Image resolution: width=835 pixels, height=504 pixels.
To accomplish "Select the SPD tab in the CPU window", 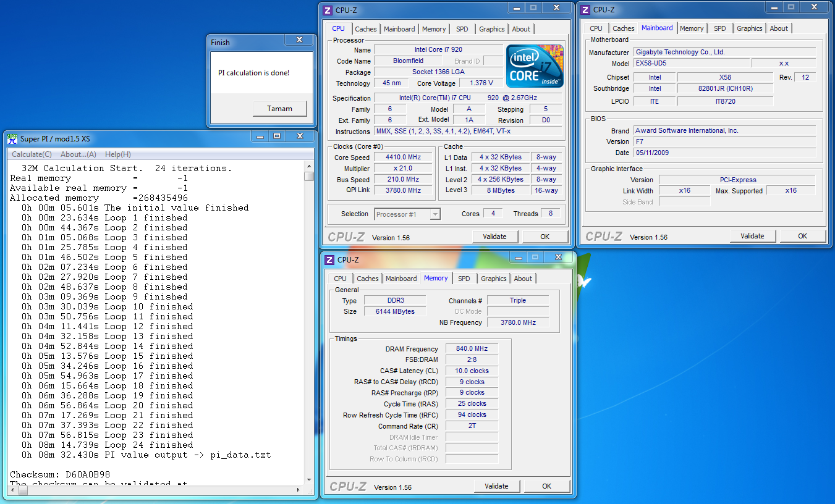I will coord(462,29).
